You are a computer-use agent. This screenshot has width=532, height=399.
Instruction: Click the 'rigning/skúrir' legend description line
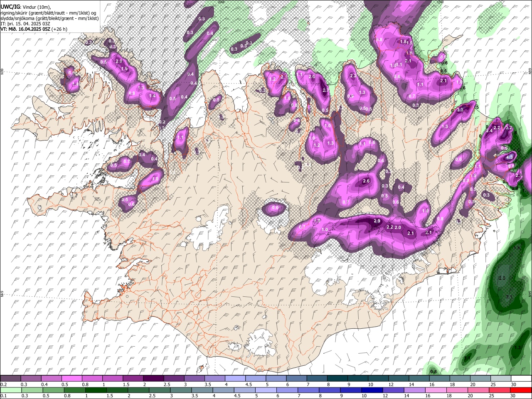(48, 13)
